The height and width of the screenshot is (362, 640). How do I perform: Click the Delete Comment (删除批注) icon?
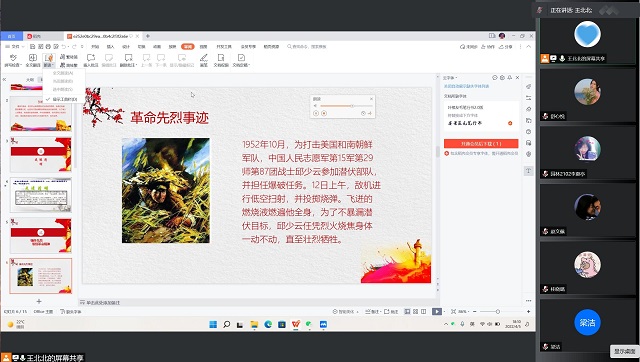(128, 58)
